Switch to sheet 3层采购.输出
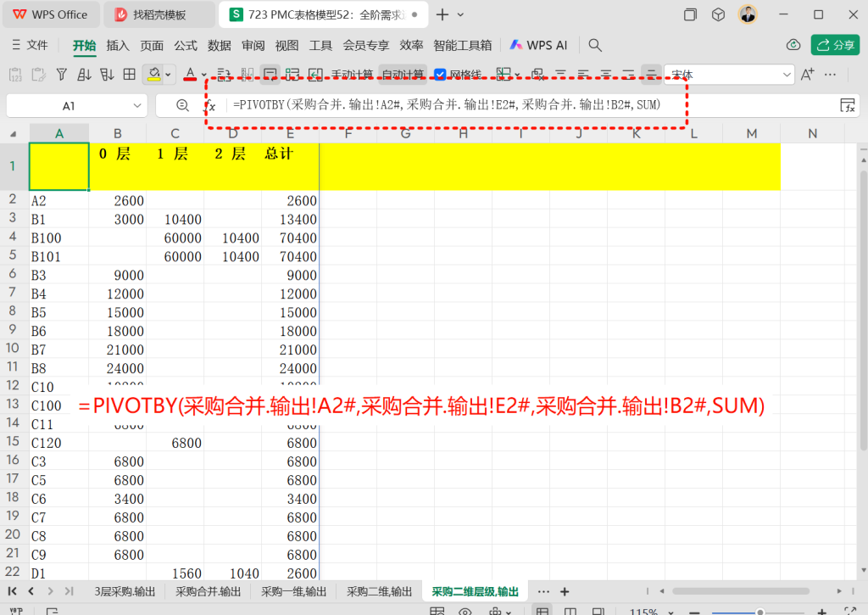The width and height of the screenshot is (868, 615). (125, 592)
